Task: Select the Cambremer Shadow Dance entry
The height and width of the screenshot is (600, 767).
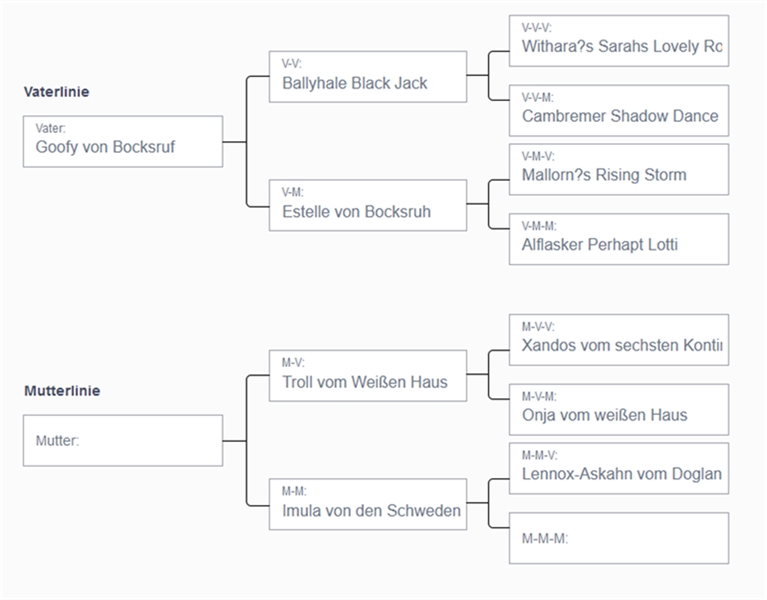Action: 618,110
